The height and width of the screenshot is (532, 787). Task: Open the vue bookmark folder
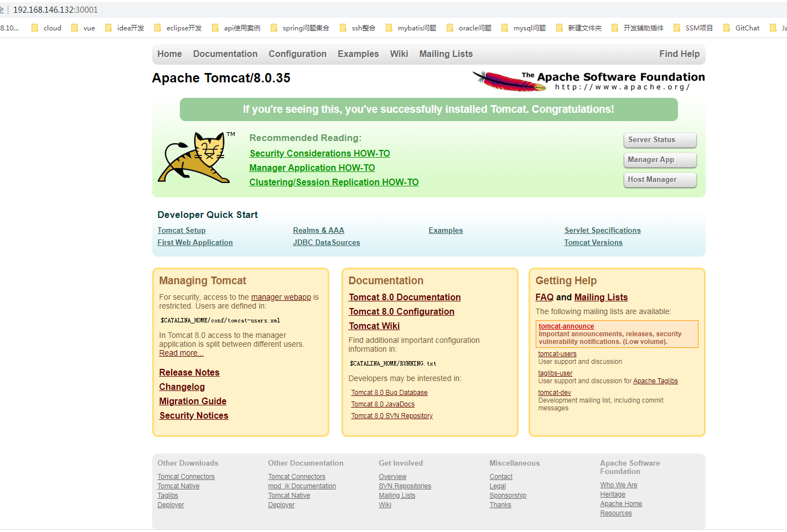click(x=83, y=28)
